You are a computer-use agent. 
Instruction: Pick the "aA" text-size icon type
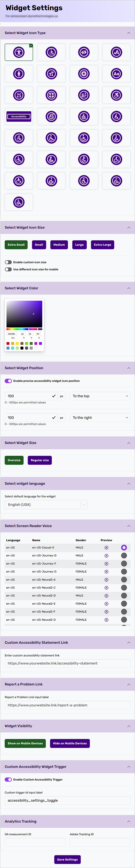(x=116, y=52)
